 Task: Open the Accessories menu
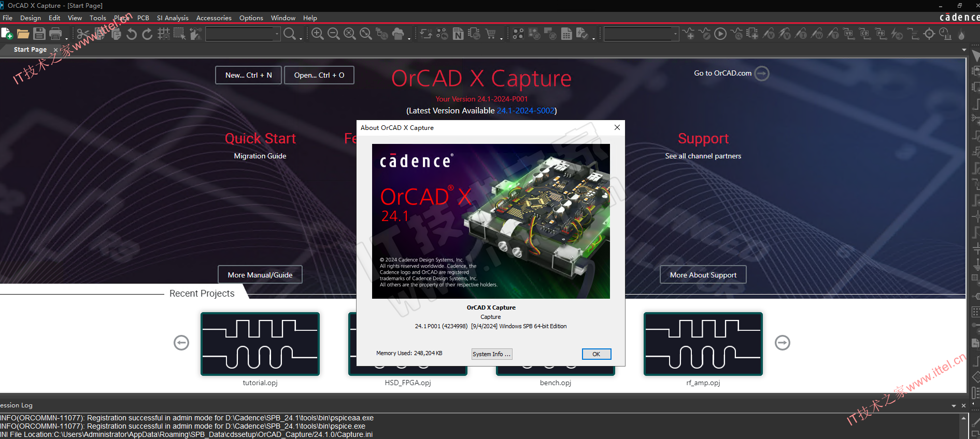214,18
